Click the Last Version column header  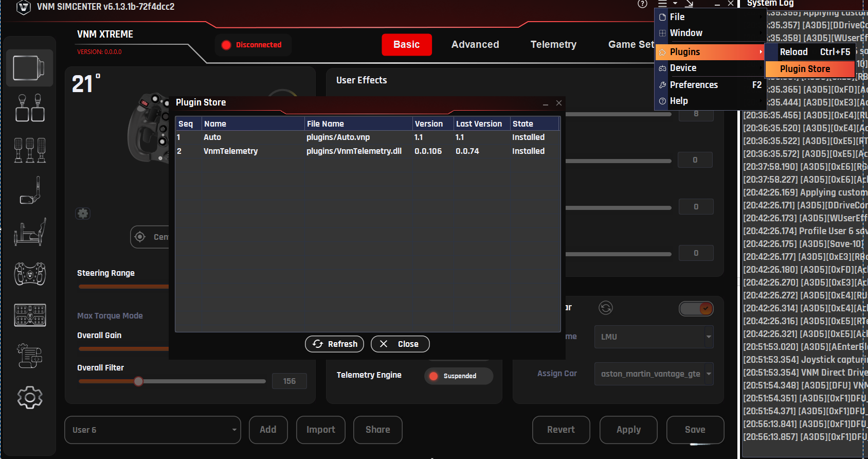coord(481,123)
